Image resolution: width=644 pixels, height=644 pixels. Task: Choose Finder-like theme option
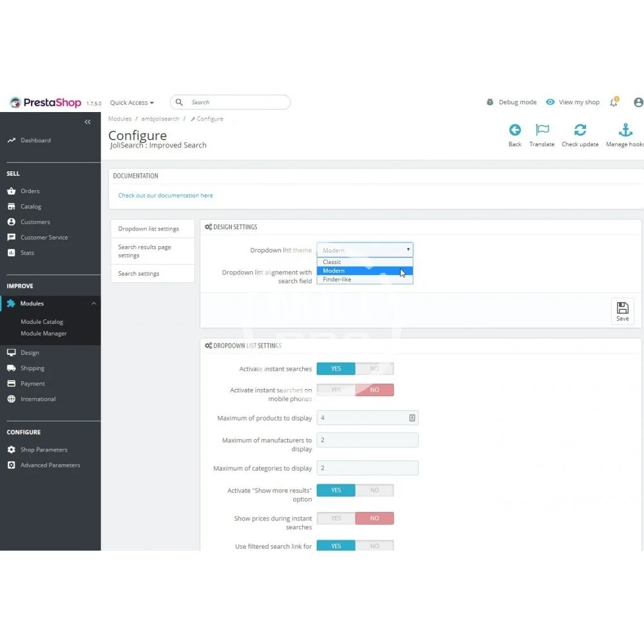[x=337, y=279]
